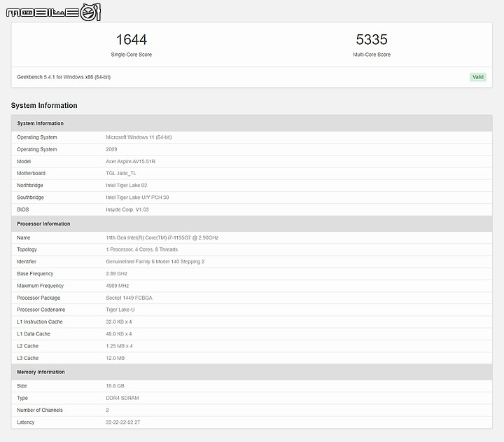
Task: Click the L1 Instruction Cache label
Action: click(39, 322)
